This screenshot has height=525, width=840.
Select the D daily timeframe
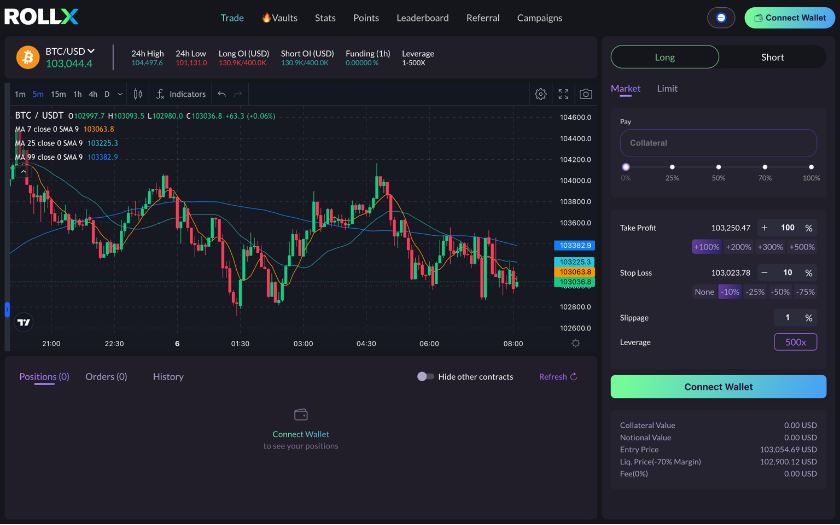pyautogui.click(x=107, y=94)
